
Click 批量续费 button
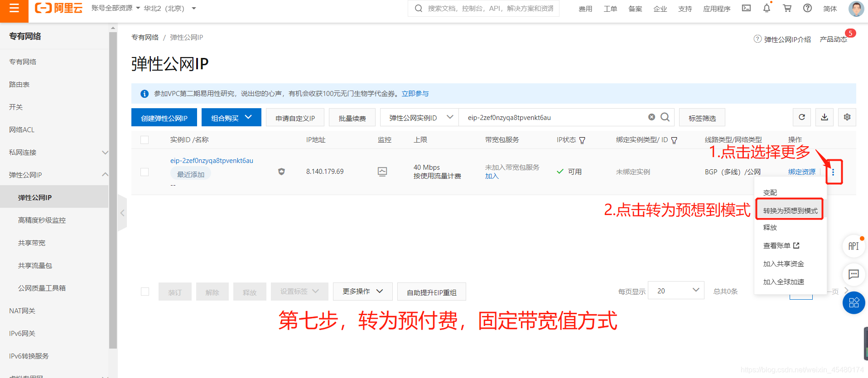point(352,118)
